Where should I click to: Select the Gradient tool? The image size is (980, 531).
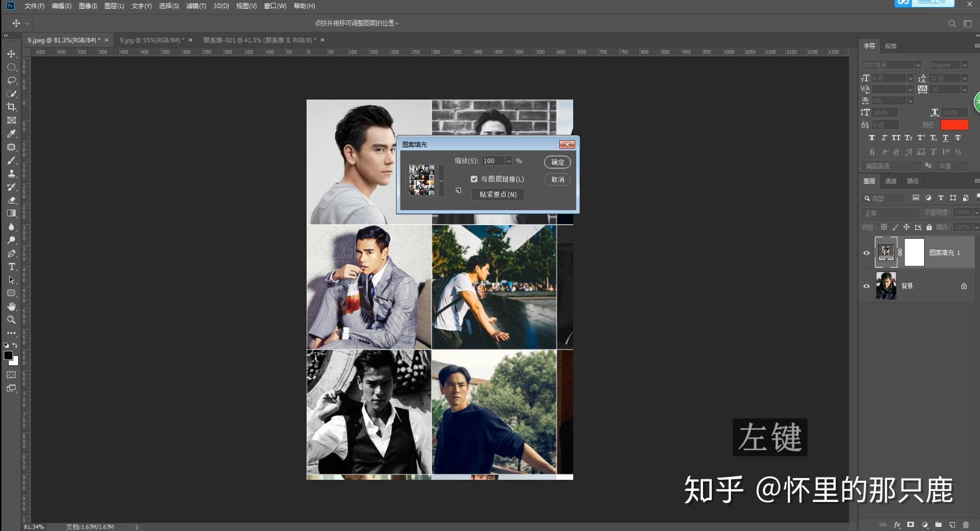tap(11, 213)
